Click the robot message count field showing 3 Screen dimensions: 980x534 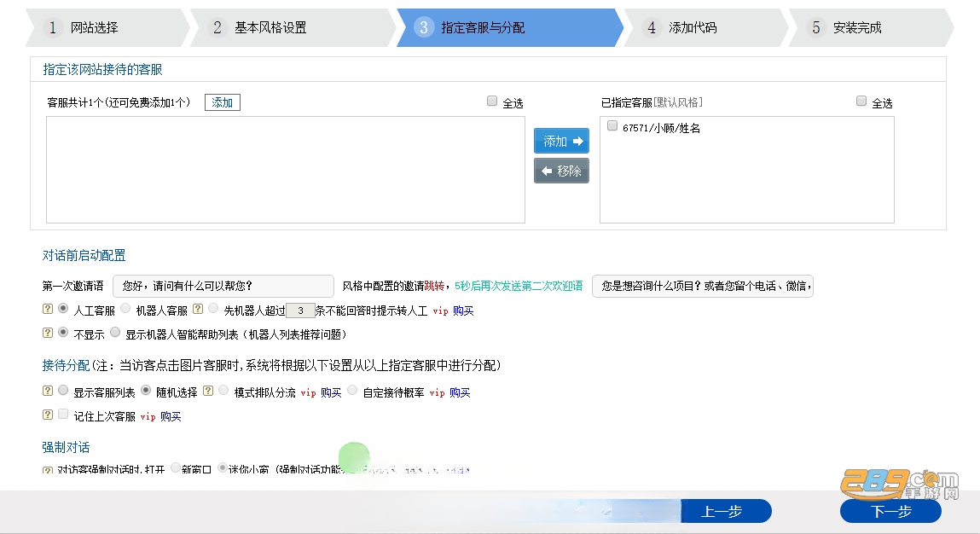300,311
